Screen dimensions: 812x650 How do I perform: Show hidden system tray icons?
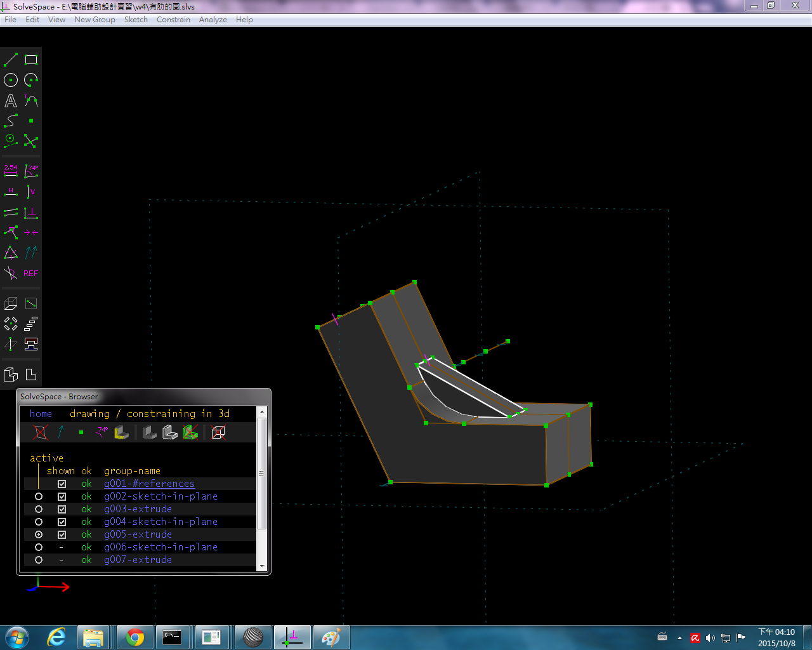point(679,638)
